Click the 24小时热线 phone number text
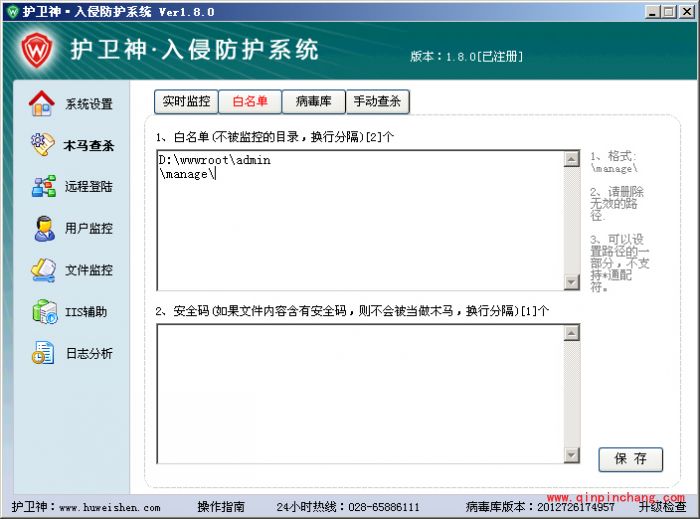Image resolution: width=700 pixels, height=519 pixels. (x=348, y=507)
